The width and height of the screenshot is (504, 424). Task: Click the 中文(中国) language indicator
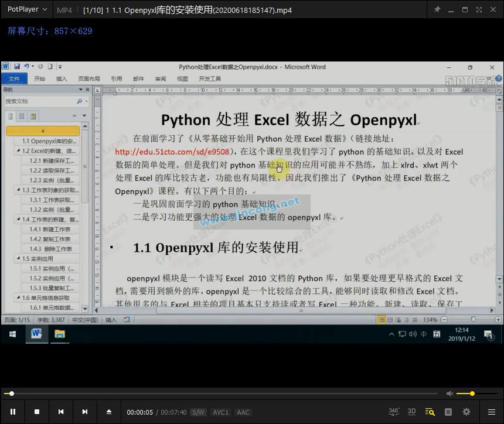point(85,320)
